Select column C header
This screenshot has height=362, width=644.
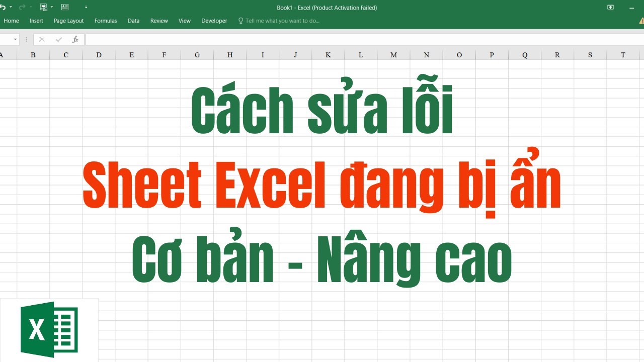pyautogui.click(x=66, y=55)
